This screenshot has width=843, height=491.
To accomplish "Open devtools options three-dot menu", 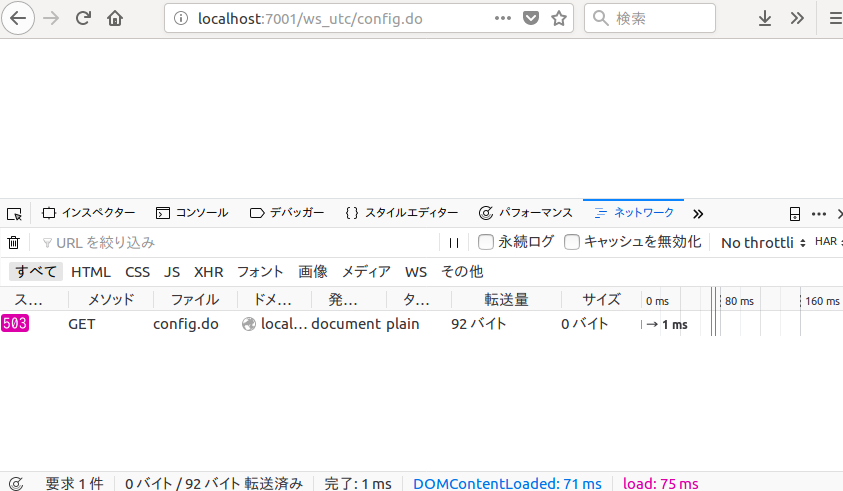I will click(x=819, y=214).
